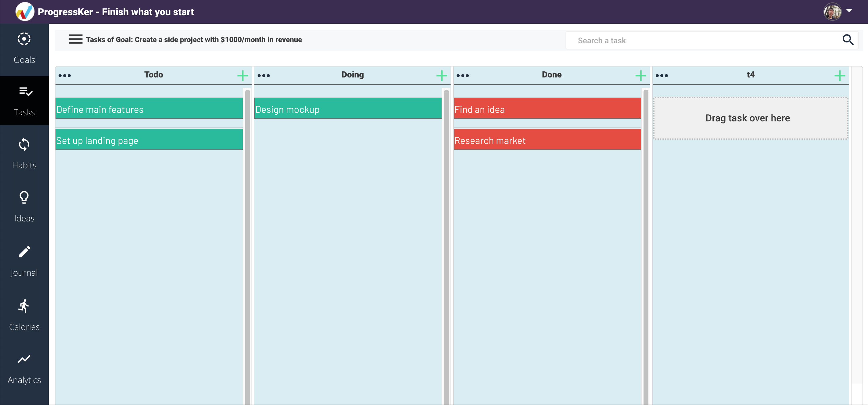
Task: Click the Todo column scrollbar
Action: click(248, 236)
